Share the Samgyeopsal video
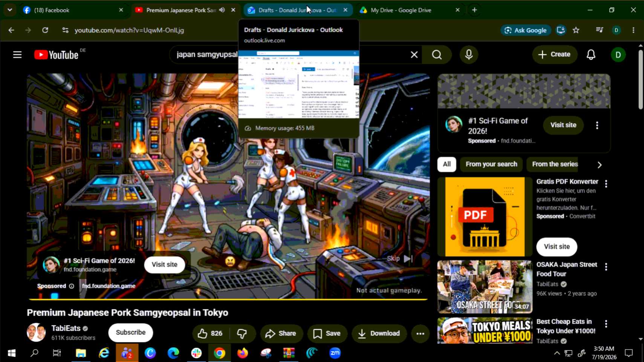 pyautogui.click(x=281, y=333)
